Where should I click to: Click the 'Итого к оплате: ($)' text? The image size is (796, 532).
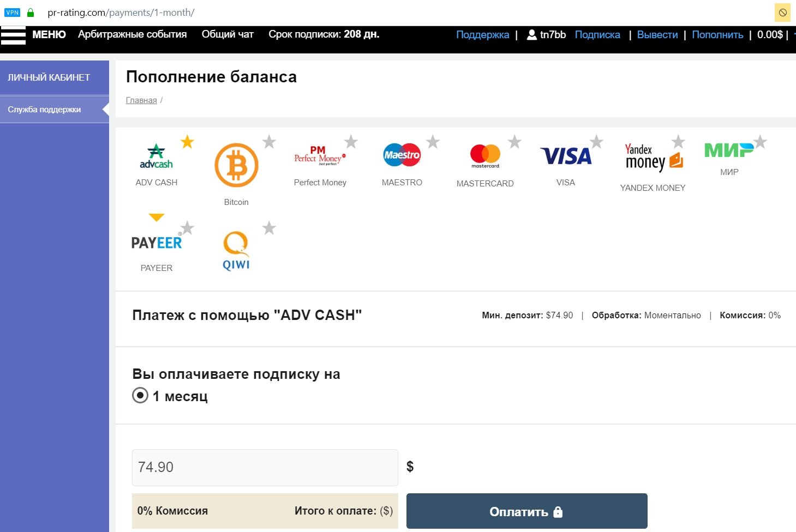pyautogui.click(x=344, y=511)
